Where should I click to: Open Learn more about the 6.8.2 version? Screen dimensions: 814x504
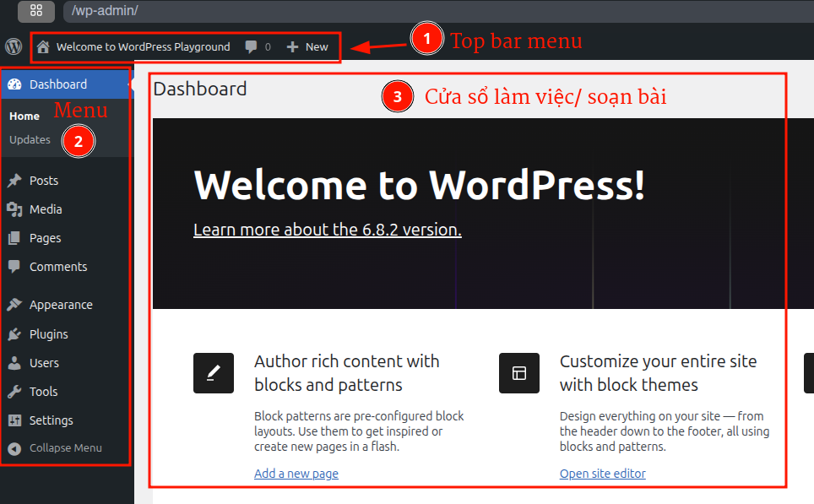pos(327,230)
